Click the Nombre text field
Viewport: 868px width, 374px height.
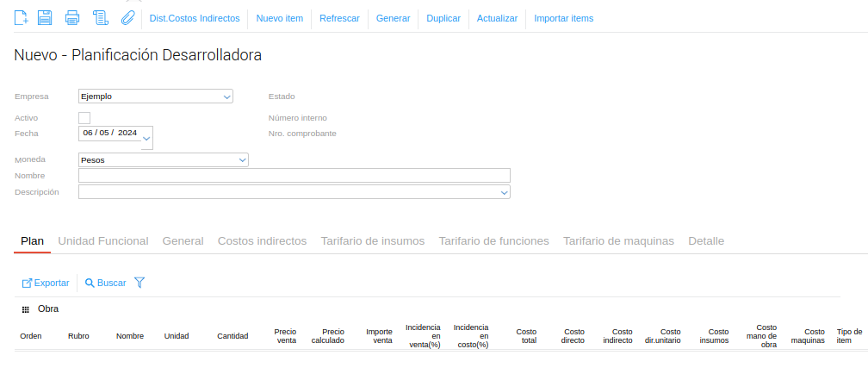point(294,176)
